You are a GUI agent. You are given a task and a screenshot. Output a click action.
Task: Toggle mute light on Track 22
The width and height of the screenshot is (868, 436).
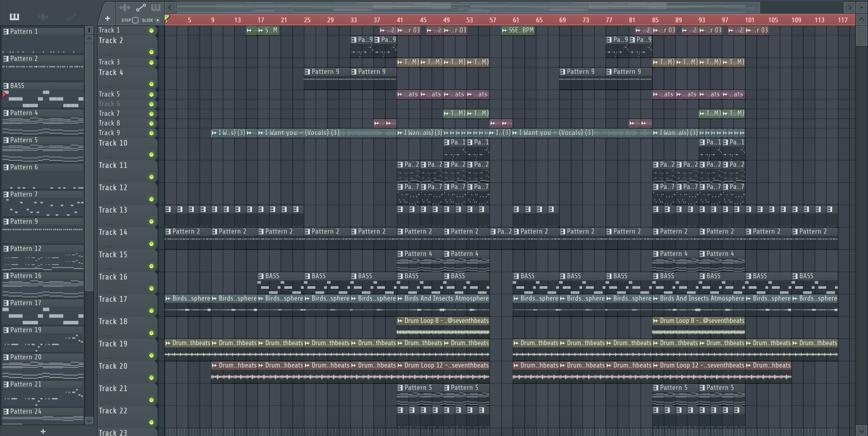pyautogui.click(x=152, y=422)
